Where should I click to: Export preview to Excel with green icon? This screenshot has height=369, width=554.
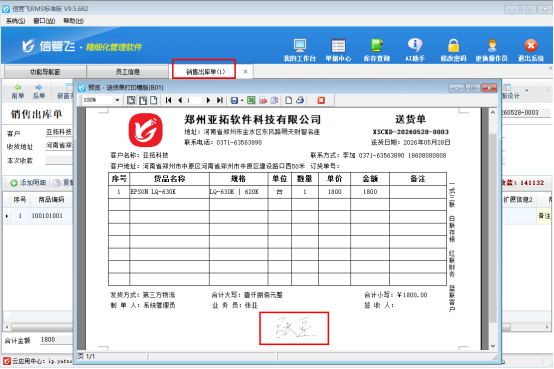251,100
